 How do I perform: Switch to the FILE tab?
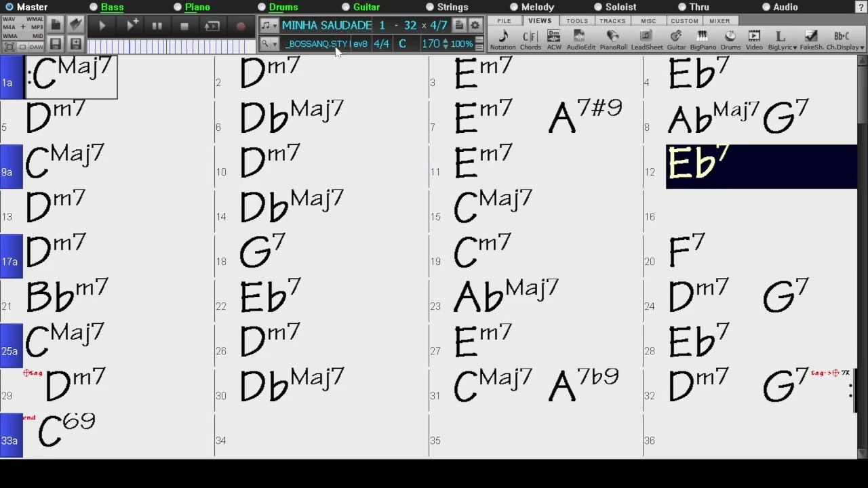pos(504,21)
